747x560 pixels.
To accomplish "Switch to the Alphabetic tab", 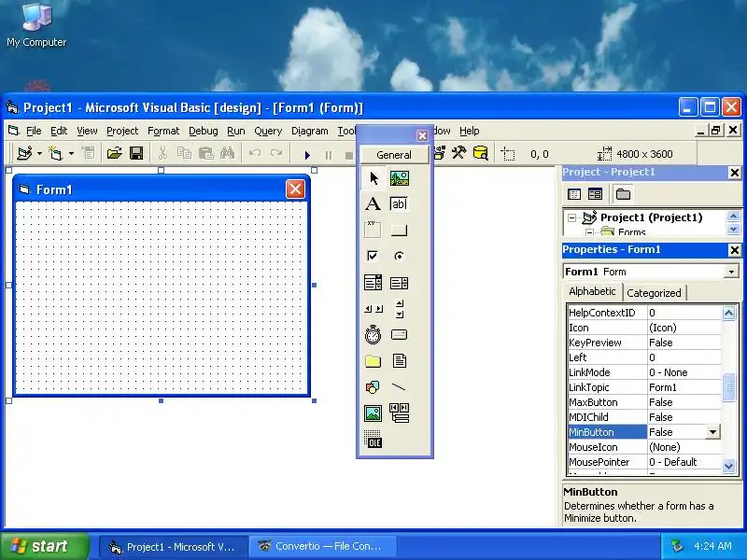I will click(x=592, y=291).
